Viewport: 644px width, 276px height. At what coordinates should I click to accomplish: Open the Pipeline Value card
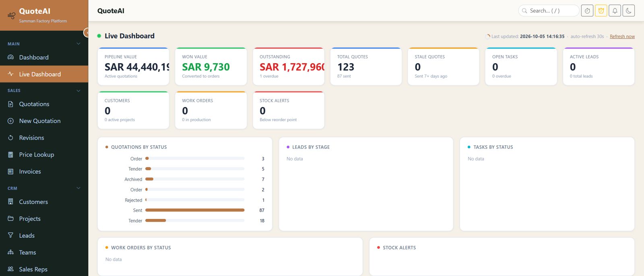pos(133,66)
